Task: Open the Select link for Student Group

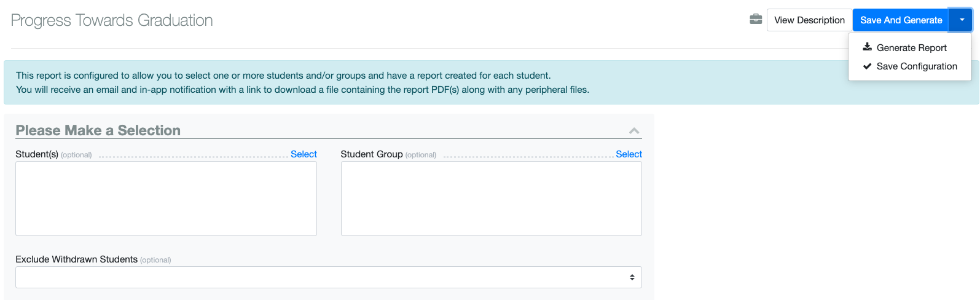Action: [629, 154]
